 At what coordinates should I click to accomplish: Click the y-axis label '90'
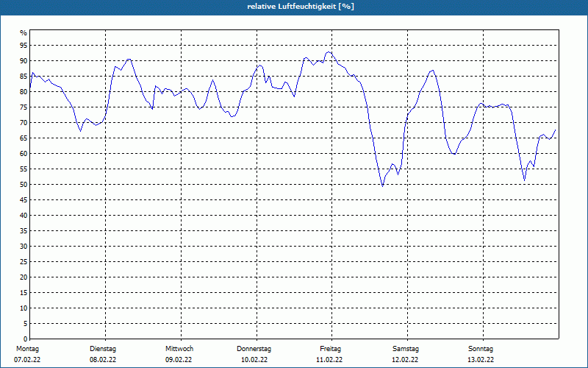click(x=24, y=61)
